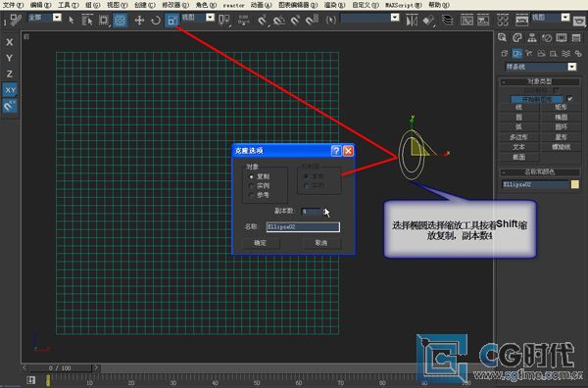Open the Modify panel tab icon
This screenshot has width=588, height=388.
(x=517, y=37)
